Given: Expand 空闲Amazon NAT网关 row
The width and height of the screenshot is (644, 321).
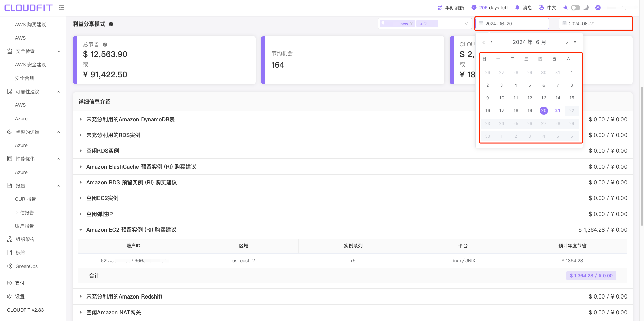Looking at the screenshot, I should 81,312.
